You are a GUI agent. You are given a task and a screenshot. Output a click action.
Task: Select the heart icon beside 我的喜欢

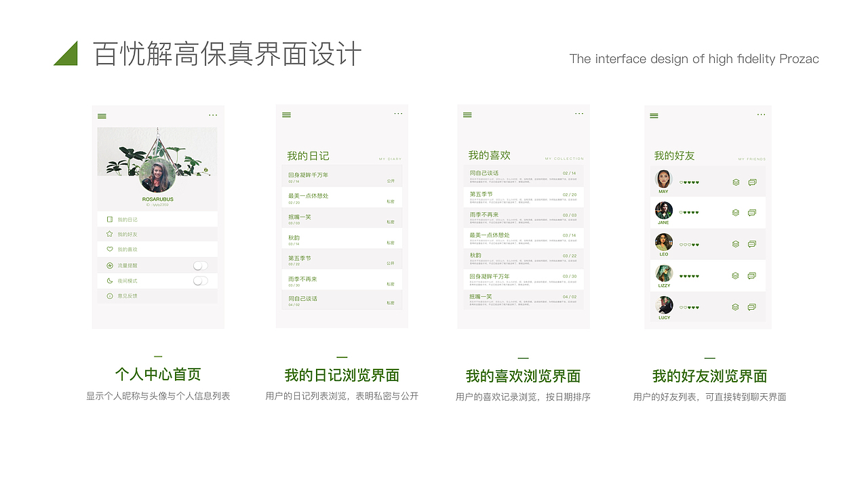tap(109, 249)
